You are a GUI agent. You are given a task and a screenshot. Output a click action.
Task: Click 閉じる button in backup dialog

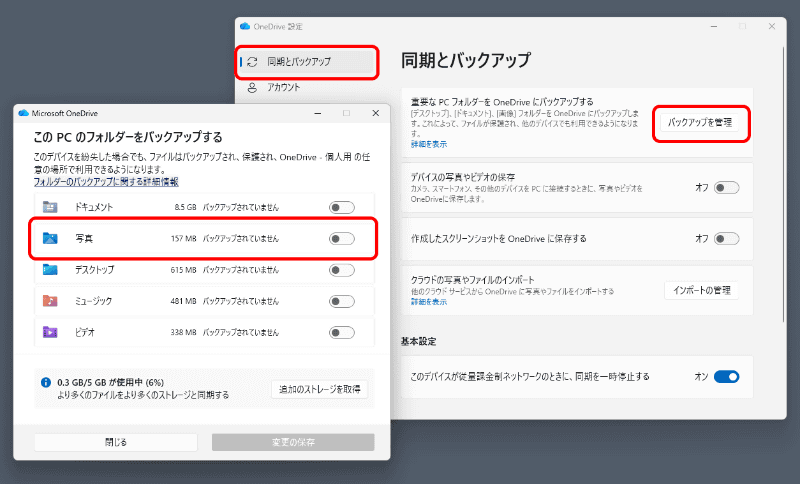coord(116,442)
